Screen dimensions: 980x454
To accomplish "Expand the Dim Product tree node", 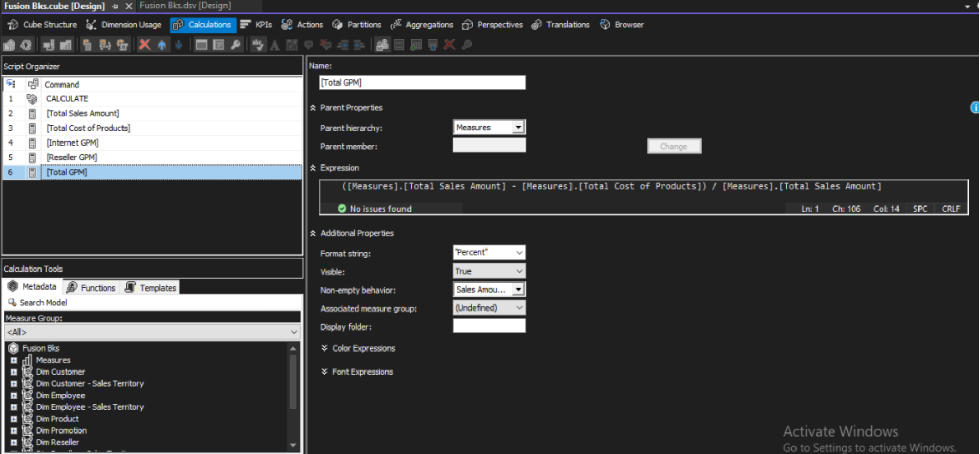I will 14,419.
